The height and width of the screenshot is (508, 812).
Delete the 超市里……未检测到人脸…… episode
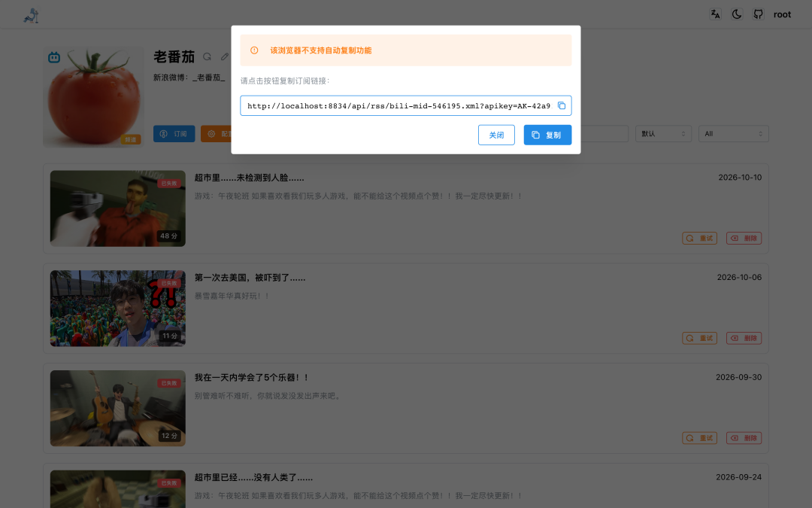coord(744,239)
